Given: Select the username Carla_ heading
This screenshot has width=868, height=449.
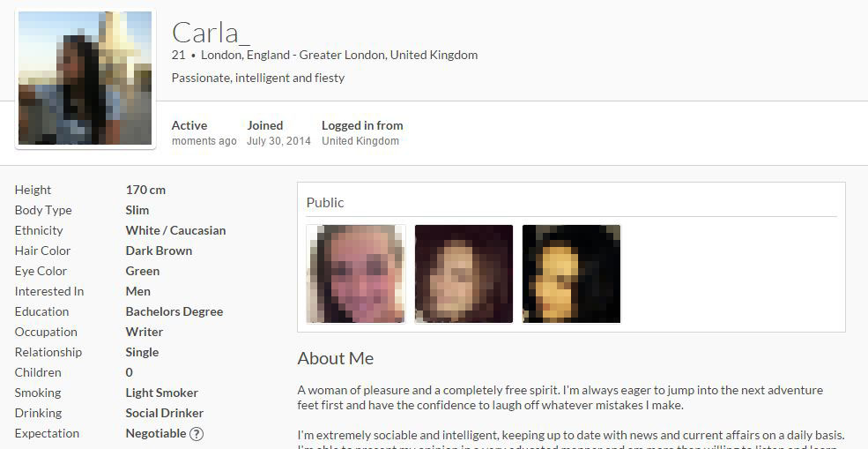Looking at the screenshot, I should pyautogui.click(x=211, y=33).
